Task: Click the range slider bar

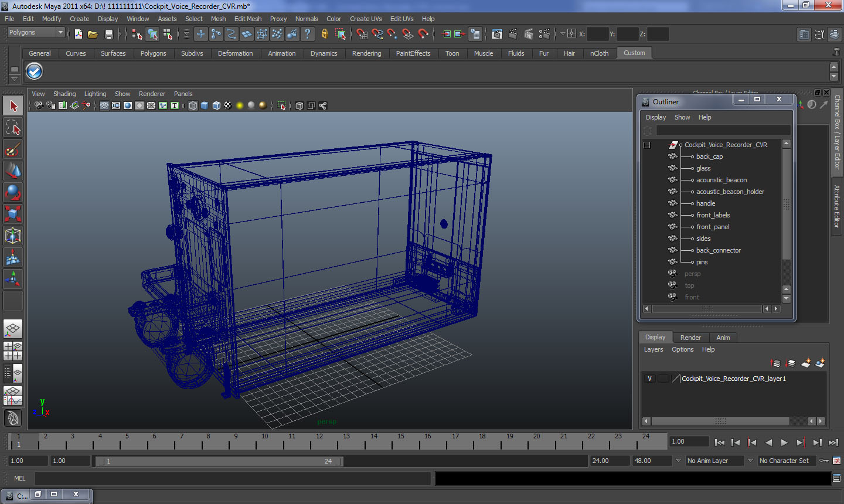Action: pyautogui.click(x=219, y=461)
